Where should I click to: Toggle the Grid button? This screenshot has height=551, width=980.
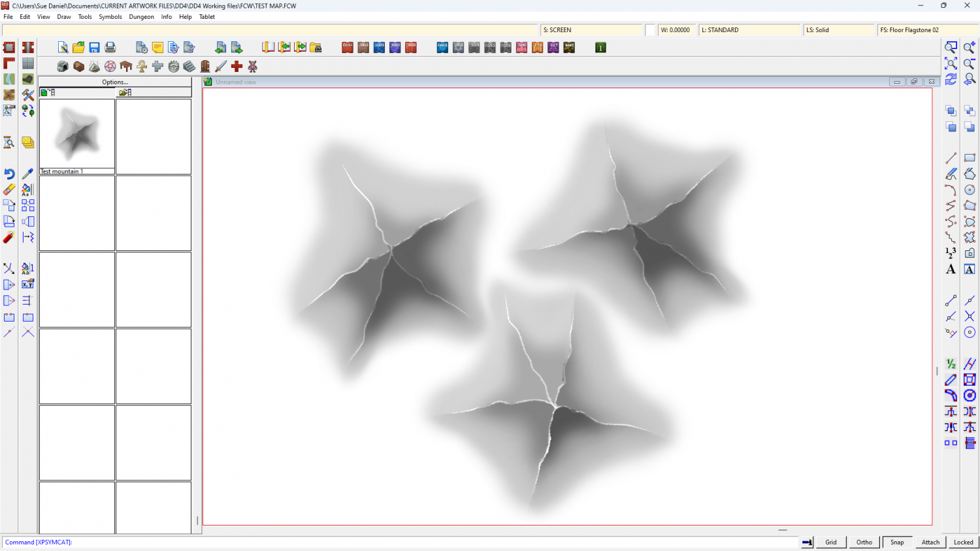coord(831,542)
